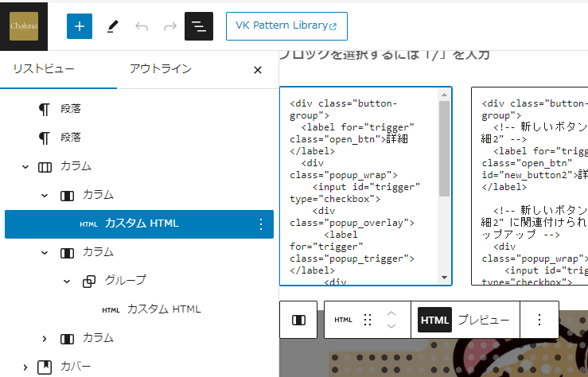Click the group icon beside グループ
This screenshot has height=377, width=588.
tap(89, 281)
